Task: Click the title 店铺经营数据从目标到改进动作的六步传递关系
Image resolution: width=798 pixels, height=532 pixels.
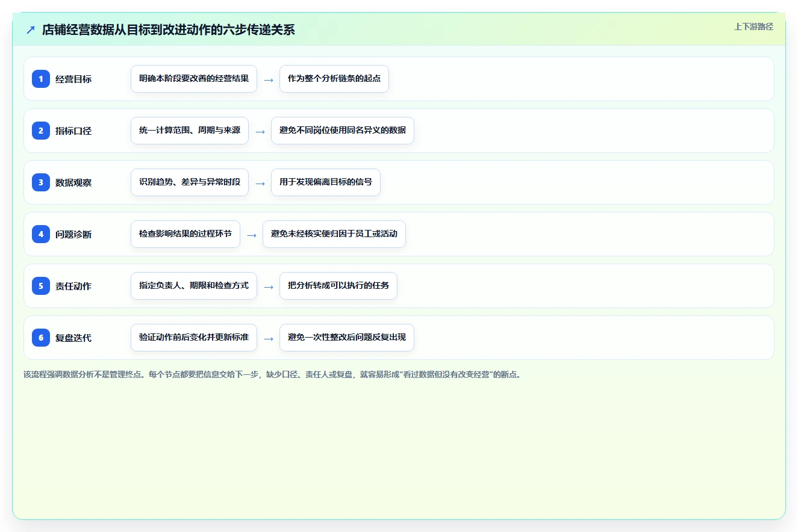Action: tap(169, 29)
